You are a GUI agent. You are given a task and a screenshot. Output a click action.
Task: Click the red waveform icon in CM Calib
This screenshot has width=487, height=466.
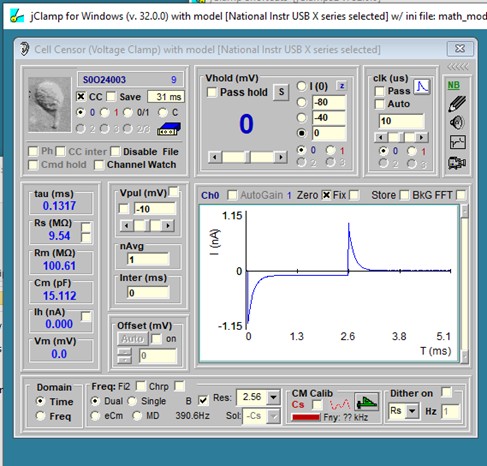point(339,404)
